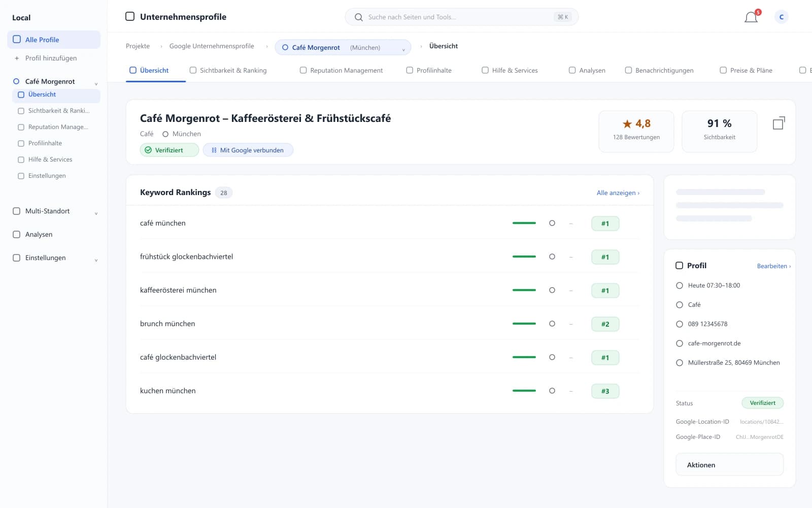Open the Profilinhalte tab
This screenshot has width=812, height=508.
[429, 71]
